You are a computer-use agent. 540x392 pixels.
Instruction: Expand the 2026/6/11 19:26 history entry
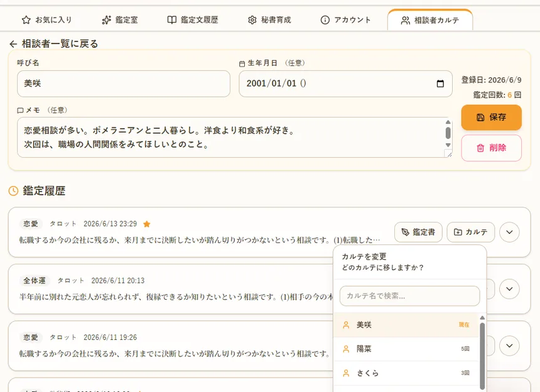[x=509, y=346]
